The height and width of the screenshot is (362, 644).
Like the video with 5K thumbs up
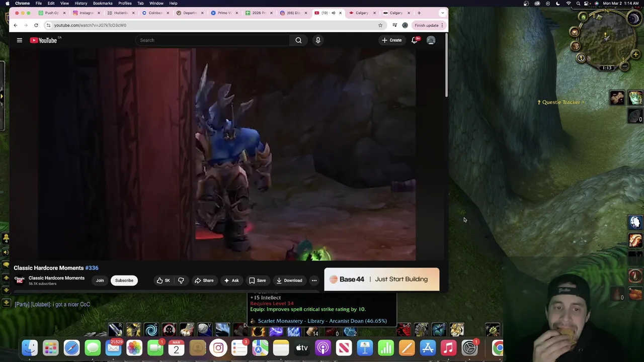[x=164, y=281]
